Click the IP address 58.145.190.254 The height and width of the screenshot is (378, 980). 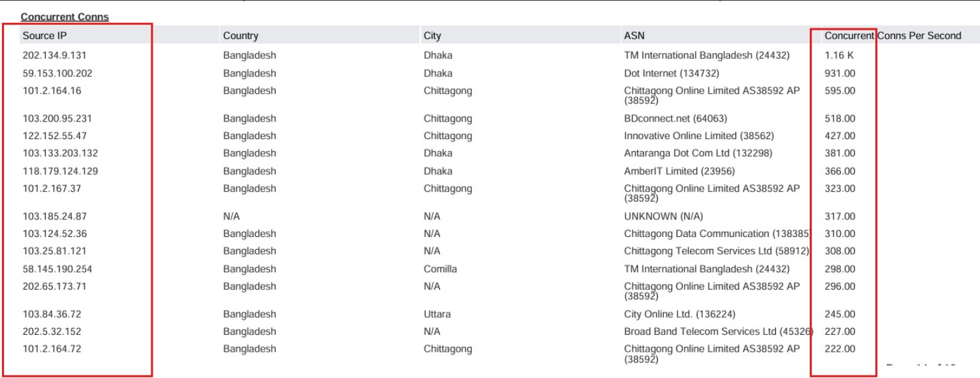(57, 269)
